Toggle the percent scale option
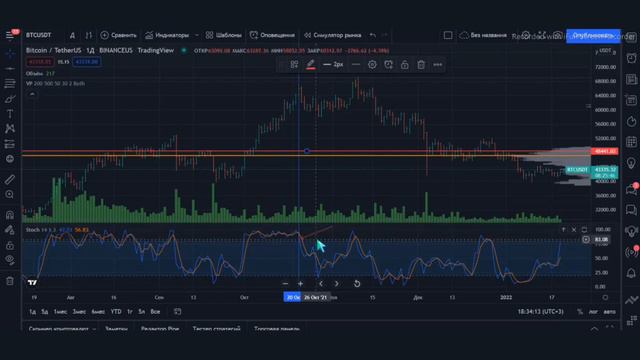Screen dimensions: 640x360 pyautogui.click(x=580, y=312)
